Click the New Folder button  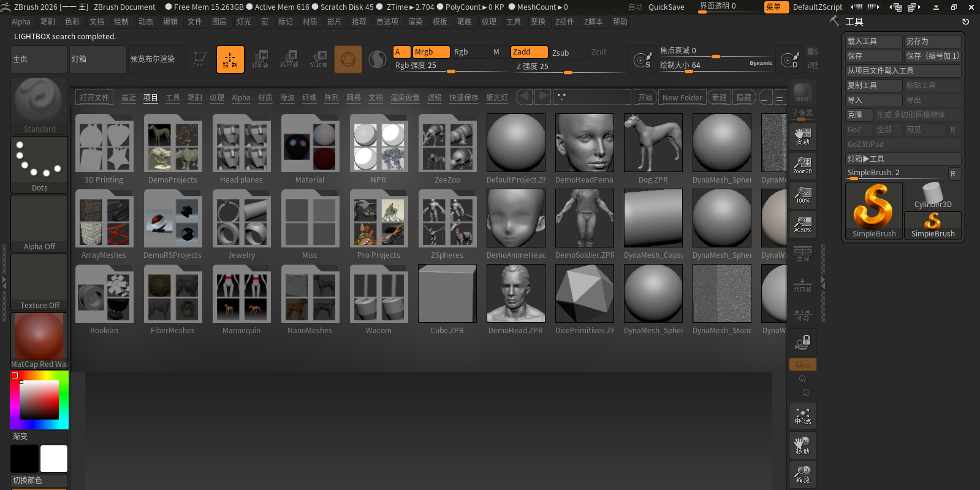click(682, 98)
